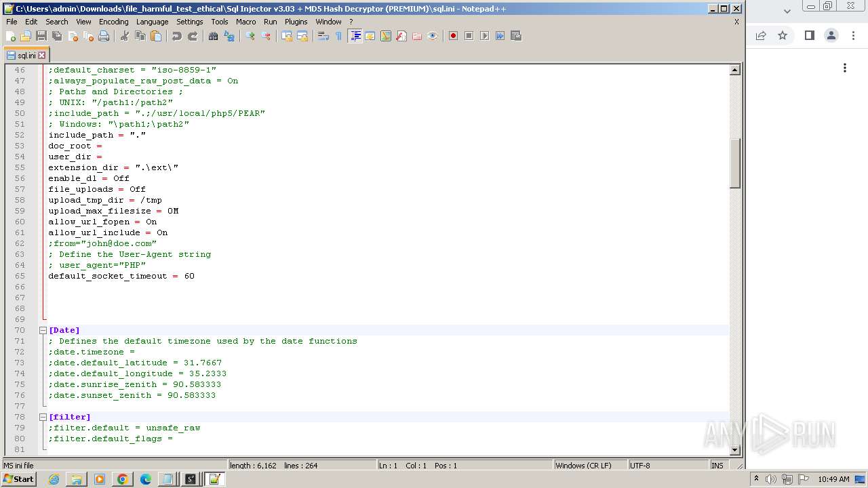
Task: Toggle word wrap toolbar icon
Action: click(x=323, y=36)
